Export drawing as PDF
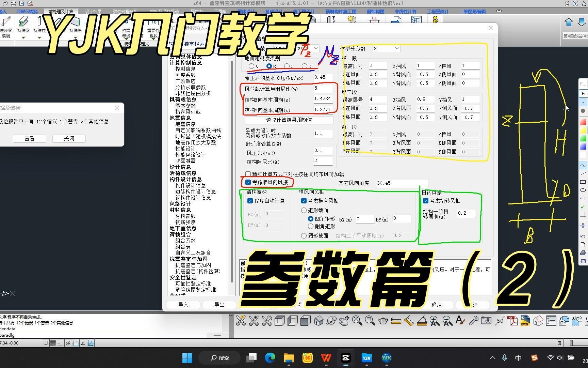Screen dimensions: 588x368 (x=512, y=321)
